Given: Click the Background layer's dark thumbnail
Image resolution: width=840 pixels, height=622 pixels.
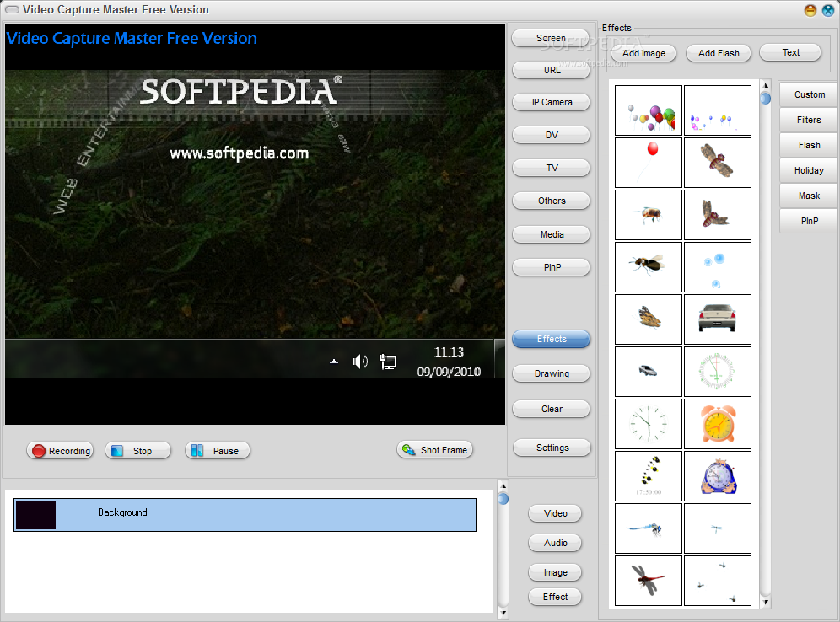Looking at the screenshot, I should tap(35, 515).
